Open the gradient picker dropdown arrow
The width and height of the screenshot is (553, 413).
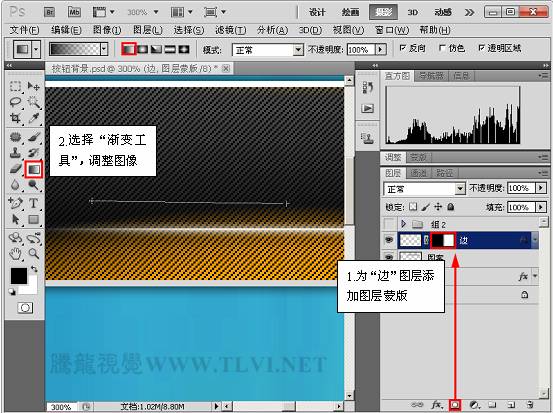[x=104, y=49]
